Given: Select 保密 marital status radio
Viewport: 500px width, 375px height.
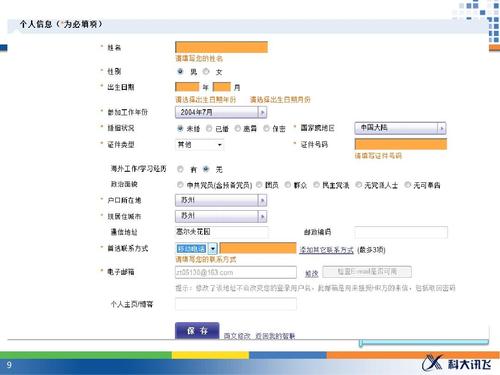Looking at the screenshot, I should 266,128.
